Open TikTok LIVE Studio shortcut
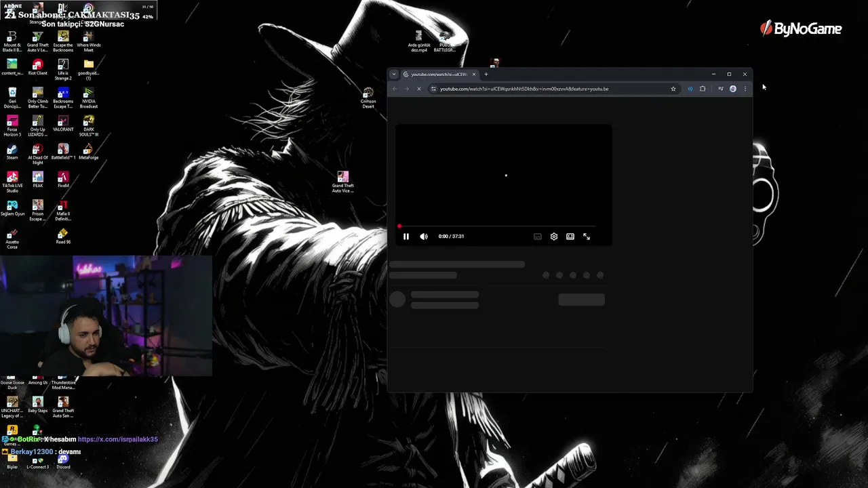 pyautogui.click(x=12, y=182)
